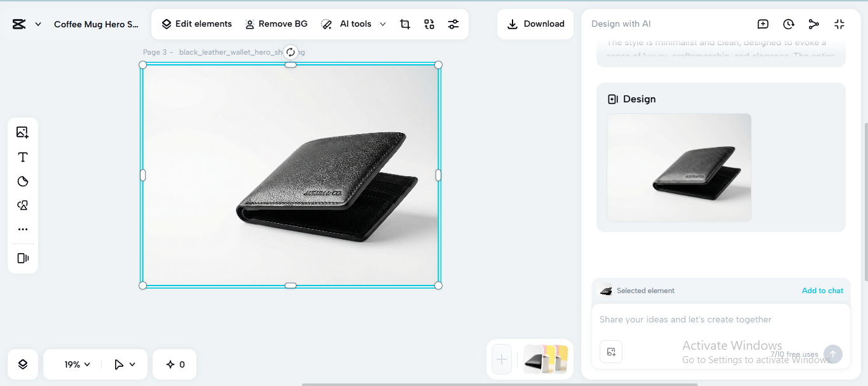Focus the Share your ideas input field

coord(721,320)
